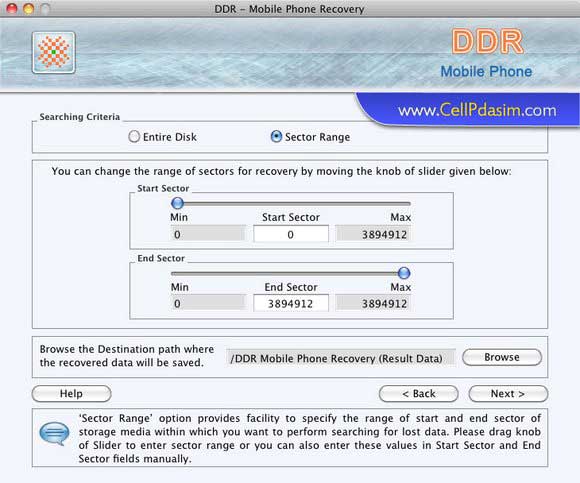Click the 'Mobile Phone' header text
580x483 pixels.
click(x=486, y=71)
